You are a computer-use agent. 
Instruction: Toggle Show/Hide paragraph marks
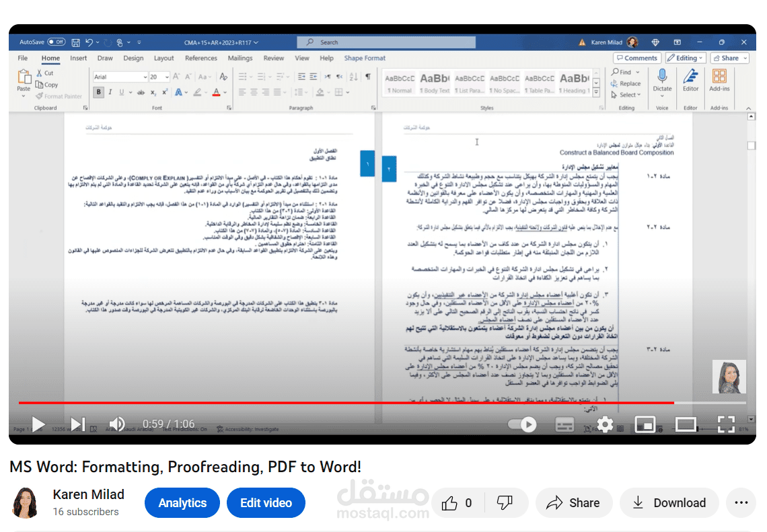pyautogui.click(x=368, y=77)
